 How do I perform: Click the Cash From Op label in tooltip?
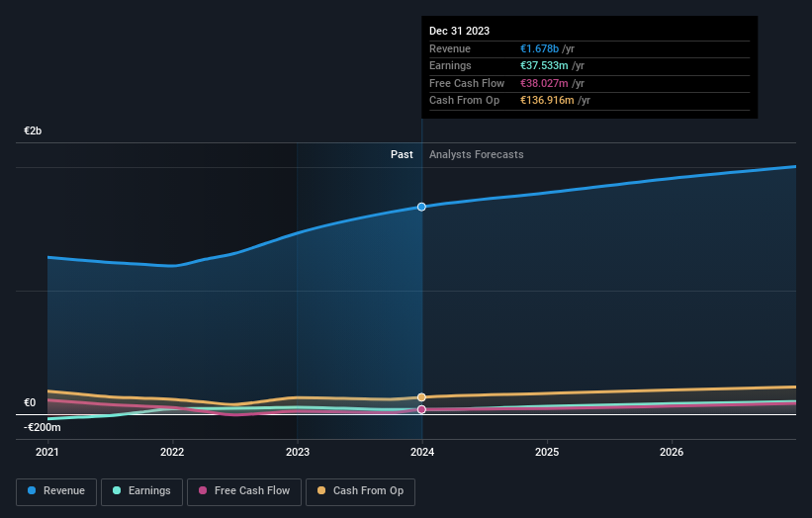click(x=465, y=101)
